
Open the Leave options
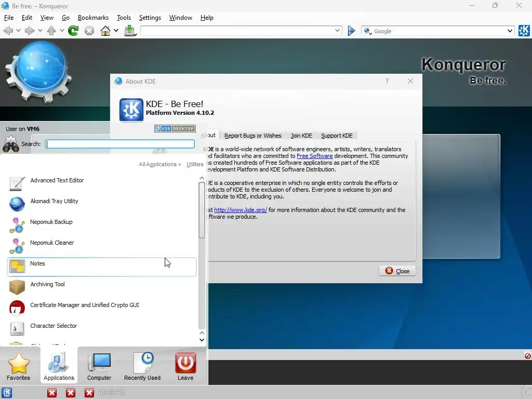(185, 366)
